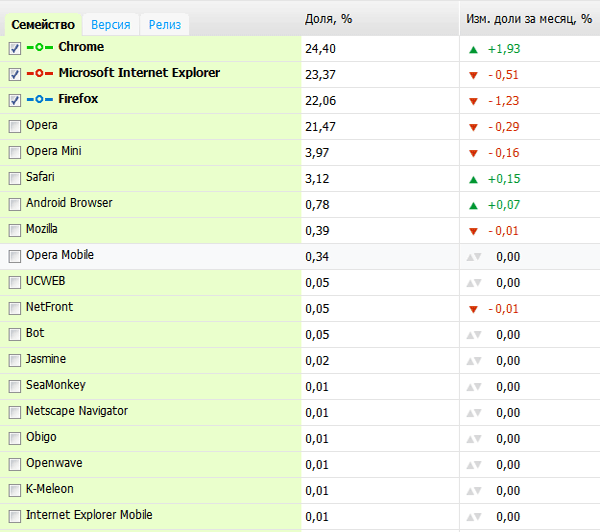Viewport: 600px width, 532px height.
Task: Select the Семейство tab
Action: [43, 24]
